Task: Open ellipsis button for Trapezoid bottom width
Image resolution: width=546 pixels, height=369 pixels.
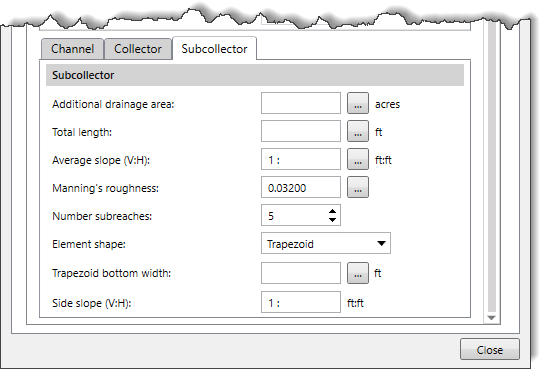Action: [358, 273]
